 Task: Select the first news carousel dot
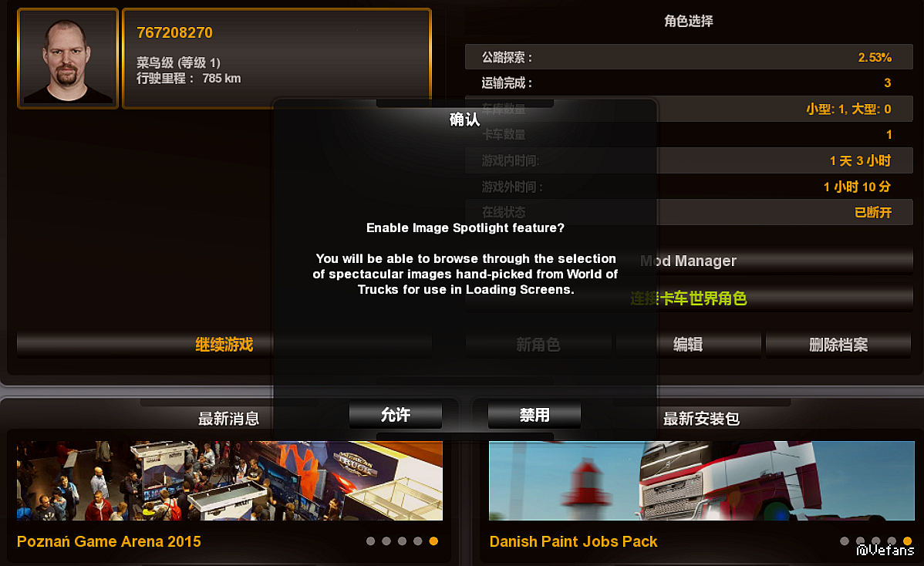click(371, 541)
